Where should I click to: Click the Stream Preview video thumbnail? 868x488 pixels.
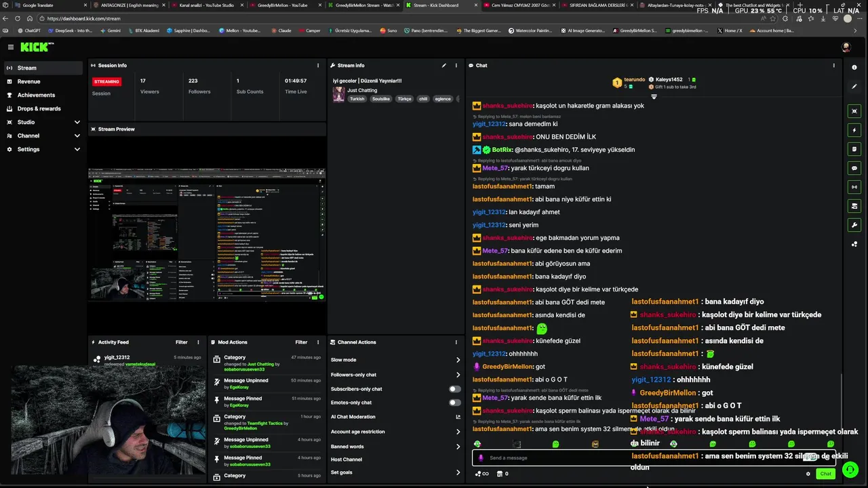[x=207, y=234]
